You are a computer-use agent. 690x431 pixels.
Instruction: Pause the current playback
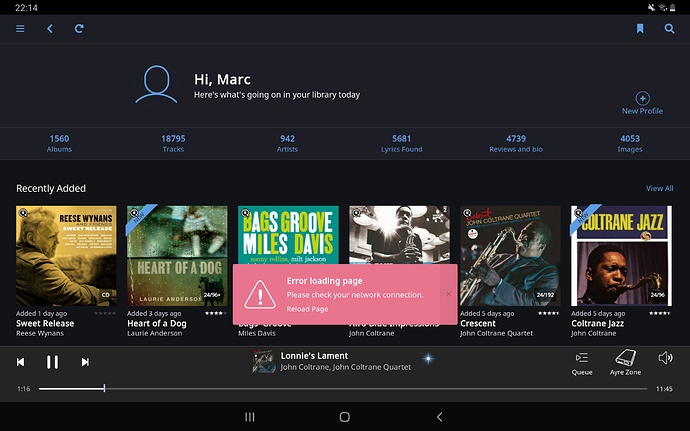point(52,362)
